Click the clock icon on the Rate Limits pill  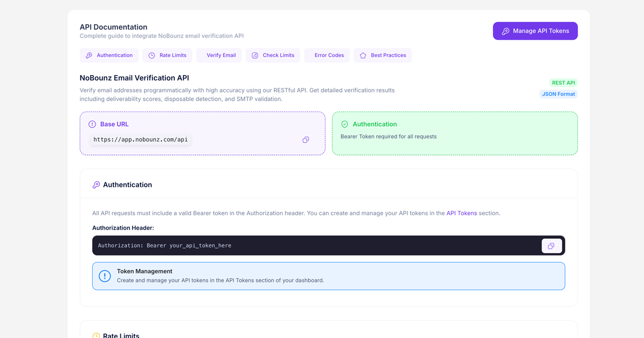point(151,55)
